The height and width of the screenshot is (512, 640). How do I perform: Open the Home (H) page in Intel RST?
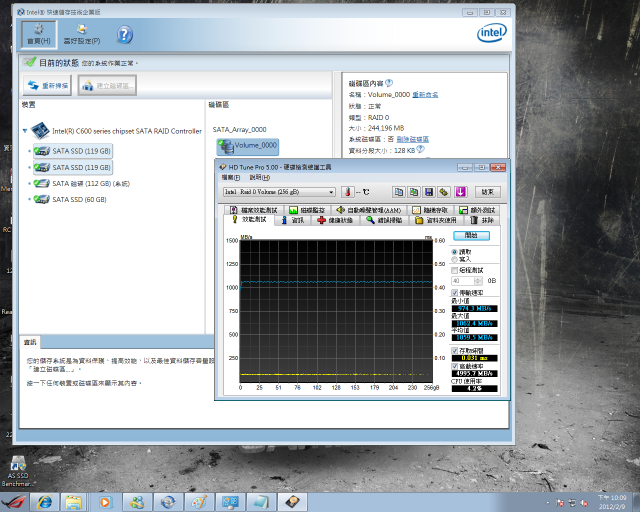click(39, 34)
